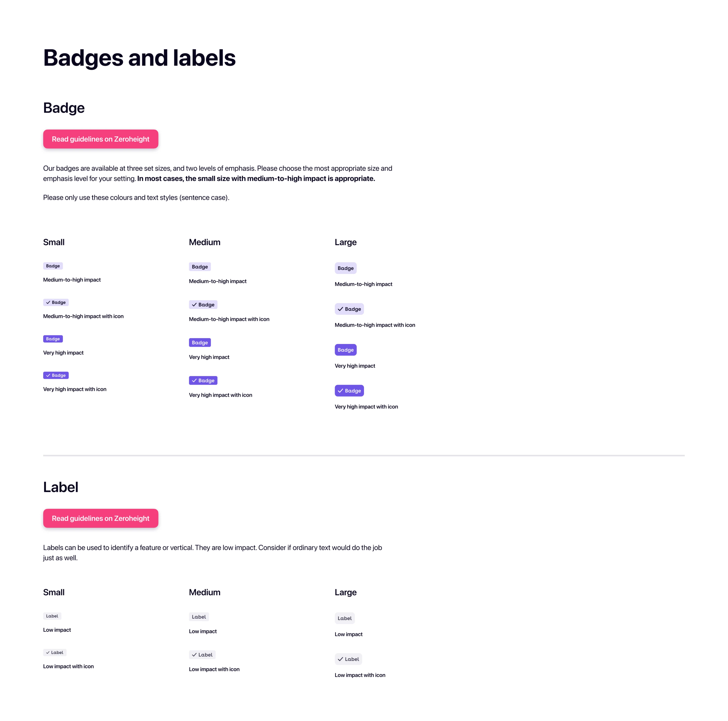Click the checkmark icon in small purple badge
The height and width of the screenshot is (721, 728).
coord(48,375)
